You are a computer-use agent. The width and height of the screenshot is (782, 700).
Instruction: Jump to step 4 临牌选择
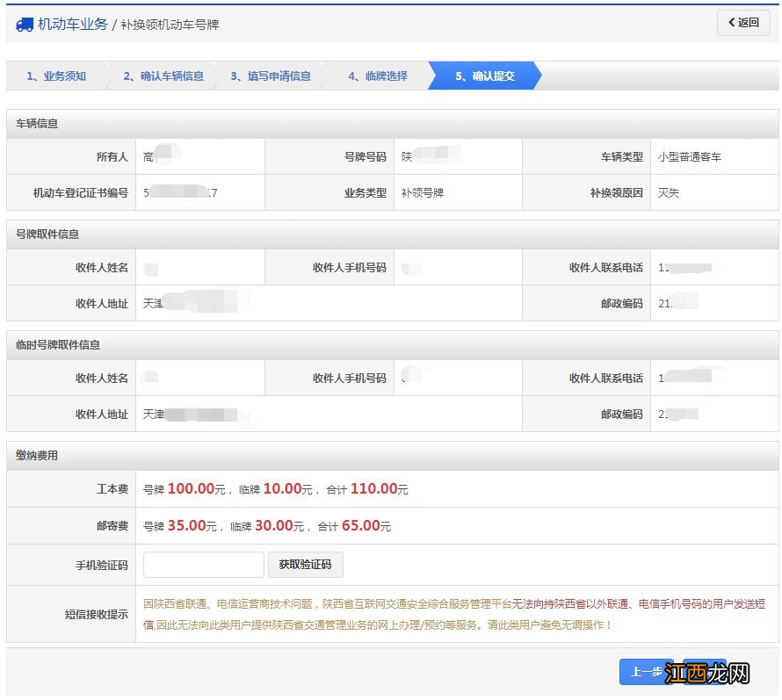click(x=377, y=76)
